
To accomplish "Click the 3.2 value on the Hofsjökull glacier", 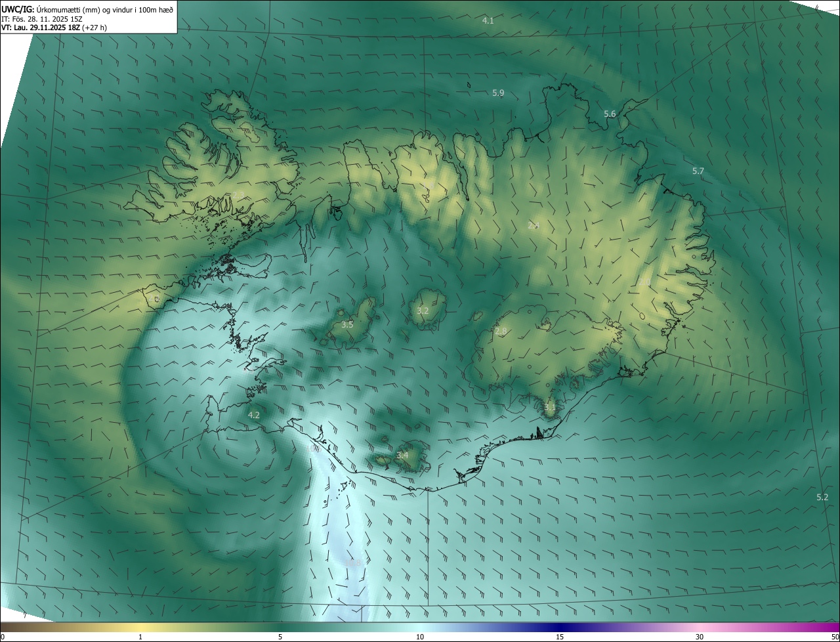I will [423, 311].
